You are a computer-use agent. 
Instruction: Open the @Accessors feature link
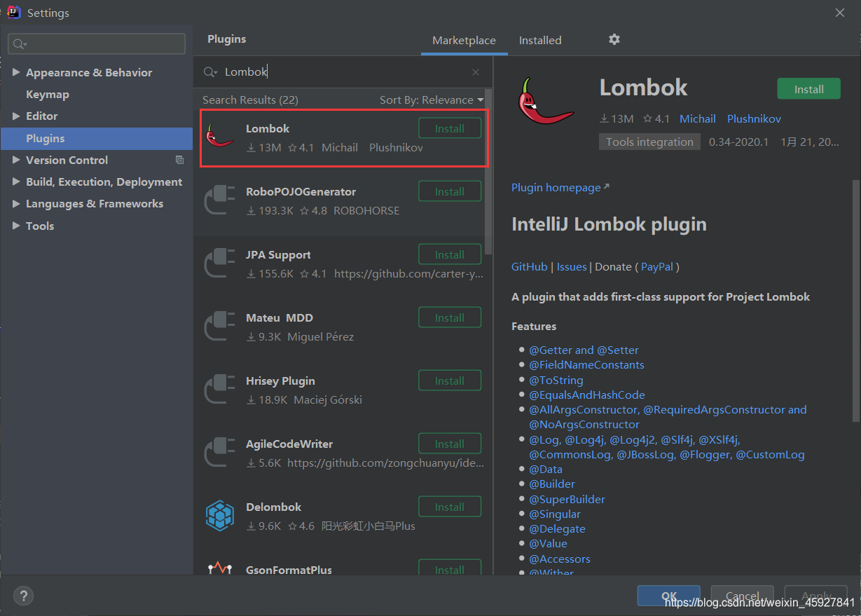pyautogui.click(x=559, y=559)
